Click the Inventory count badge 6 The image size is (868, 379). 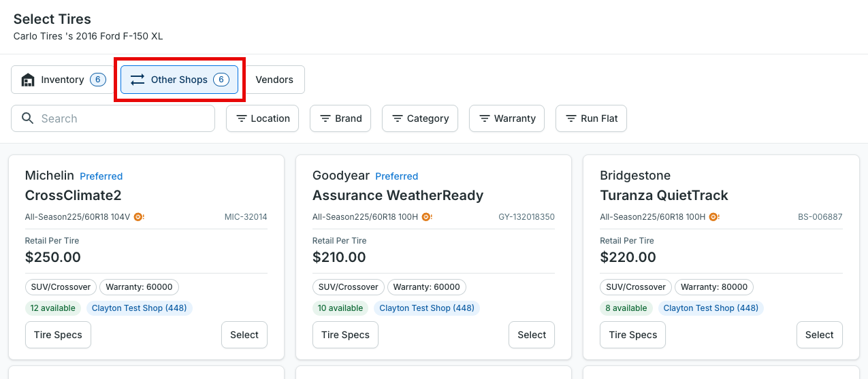point(97,80)
